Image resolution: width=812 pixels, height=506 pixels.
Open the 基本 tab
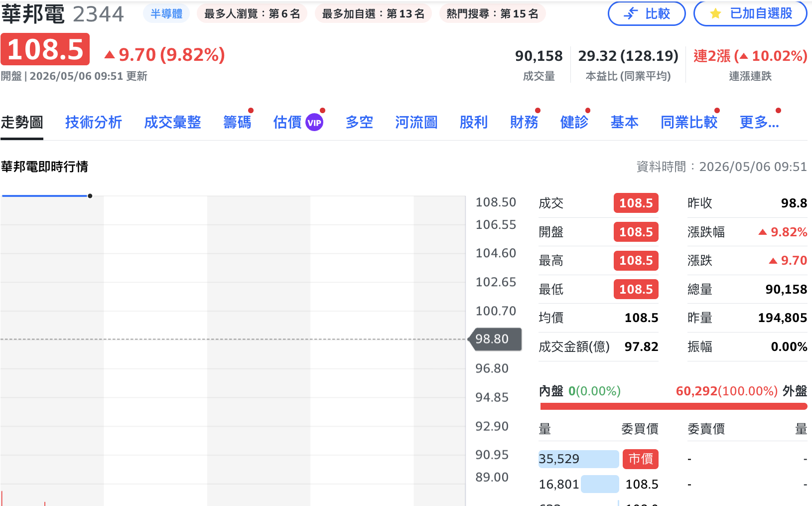pyautogui.click(x=625, y=123)
